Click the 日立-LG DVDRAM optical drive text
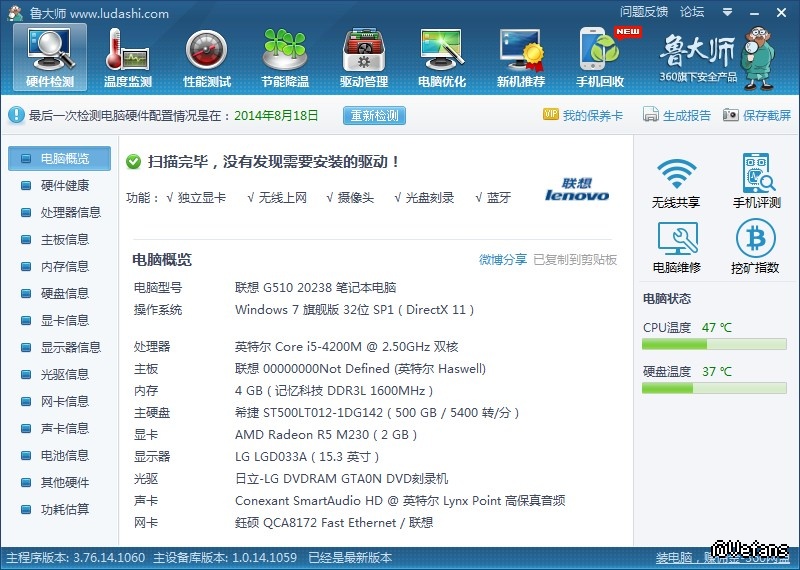 (341, 479)
